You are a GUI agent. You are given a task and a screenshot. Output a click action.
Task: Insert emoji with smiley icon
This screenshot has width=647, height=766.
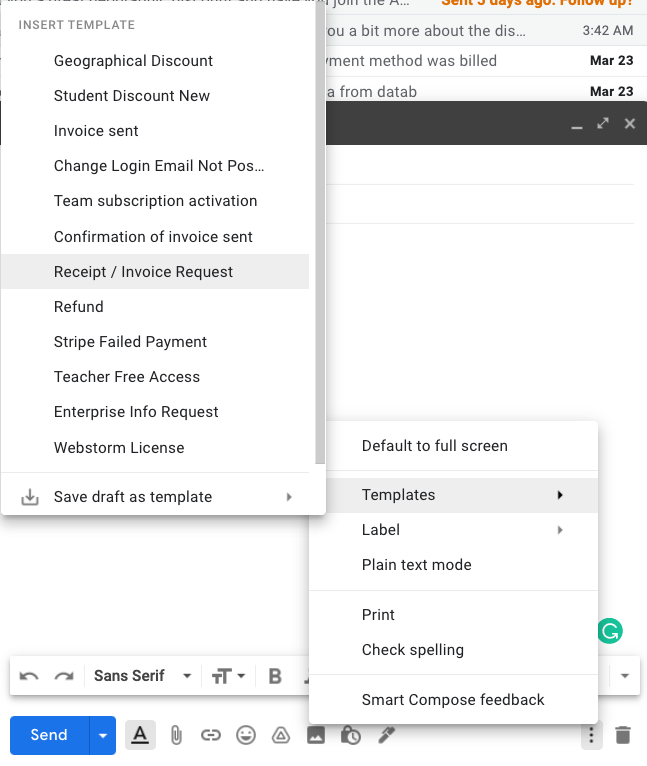[246, 735]
